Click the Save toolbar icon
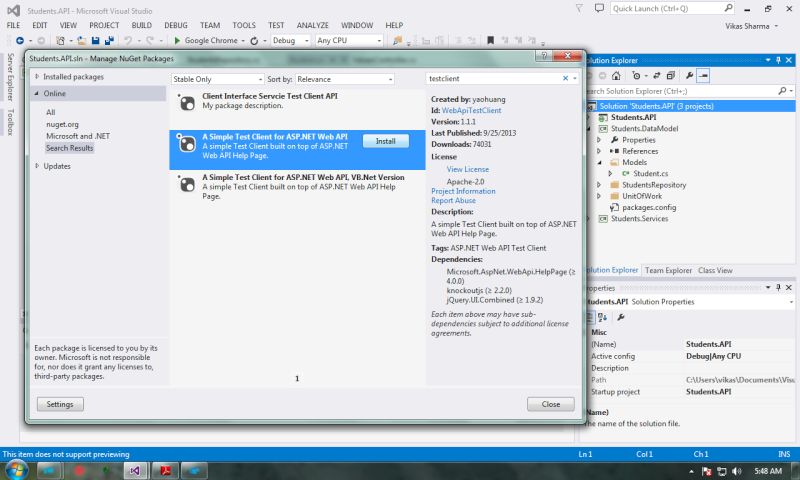800x480 pixels. 95,40
